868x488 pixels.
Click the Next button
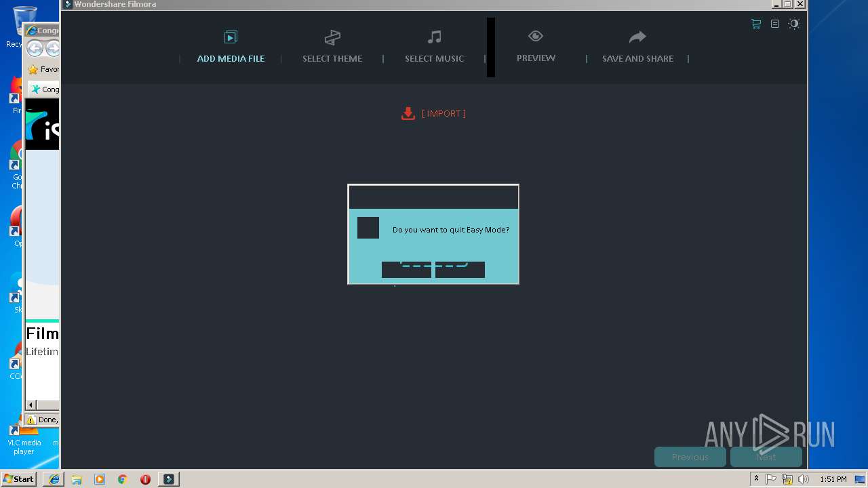coord(766,457)
